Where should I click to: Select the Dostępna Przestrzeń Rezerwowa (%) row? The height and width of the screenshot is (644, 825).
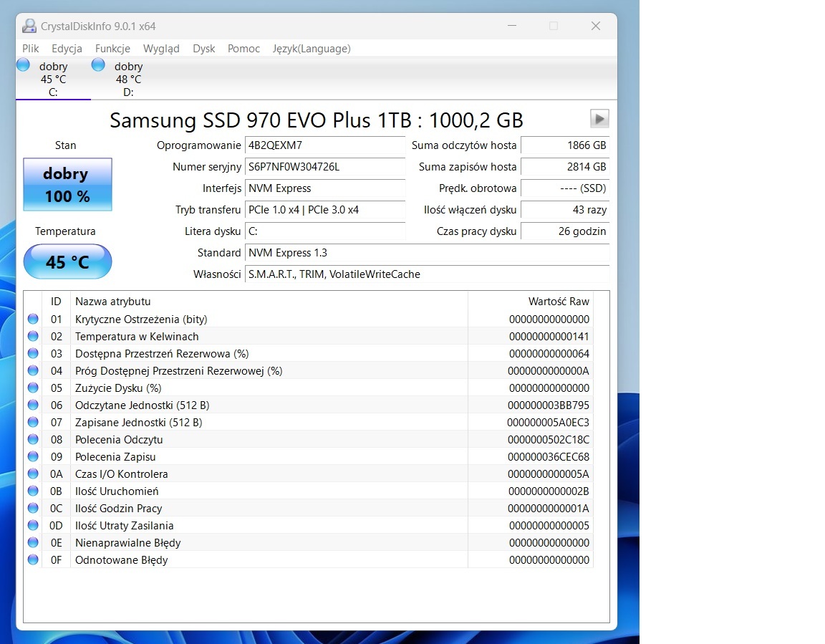tap(309, 354)
